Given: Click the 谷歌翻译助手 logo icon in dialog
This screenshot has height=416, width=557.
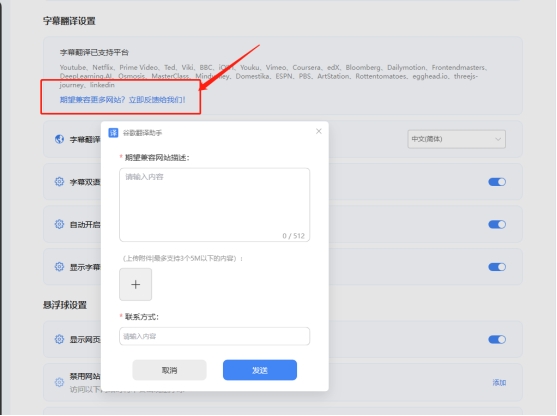Looking at the screenshot, I should coord(113,133).
